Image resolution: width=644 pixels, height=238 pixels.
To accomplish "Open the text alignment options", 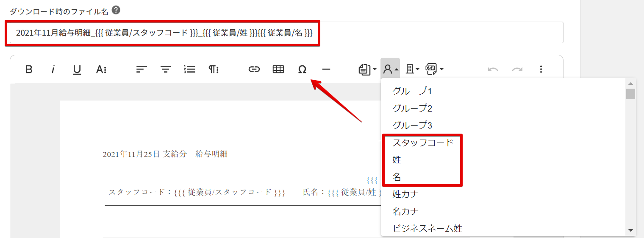I will tap(141, 69).
